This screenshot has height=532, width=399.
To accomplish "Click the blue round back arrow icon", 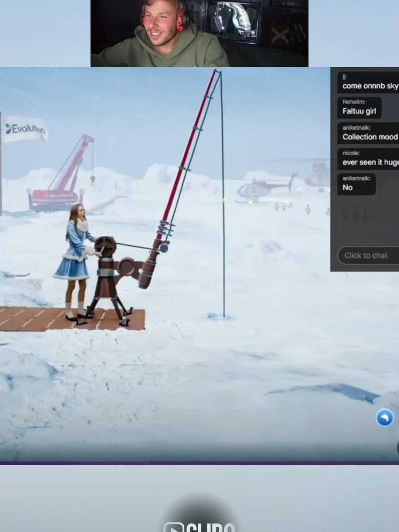I will [385, 418].
